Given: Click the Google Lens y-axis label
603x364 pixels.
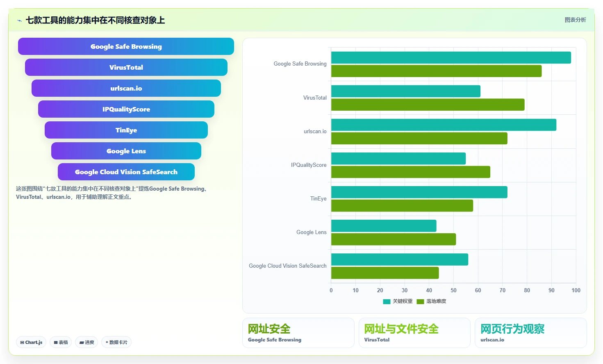Looking at the screenshot, I should tap(312, 232).
